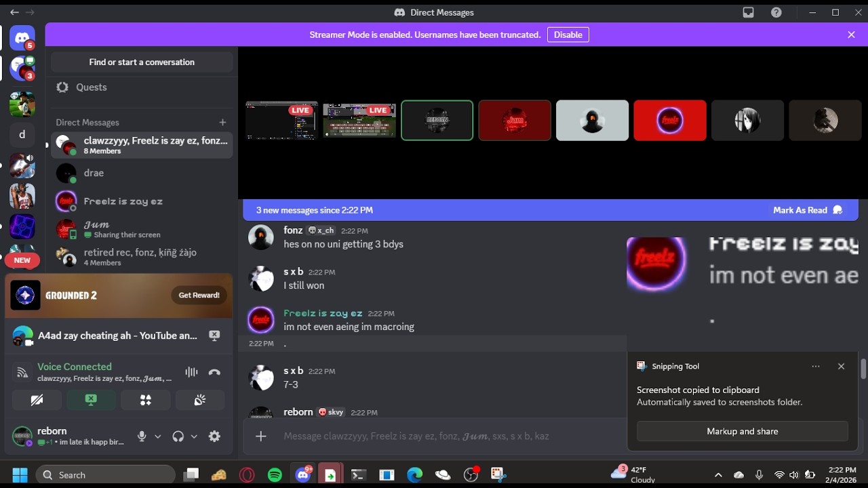868x488 pixels.
Task: Close the Snipping Tool notification
Action: coord(841,366)
